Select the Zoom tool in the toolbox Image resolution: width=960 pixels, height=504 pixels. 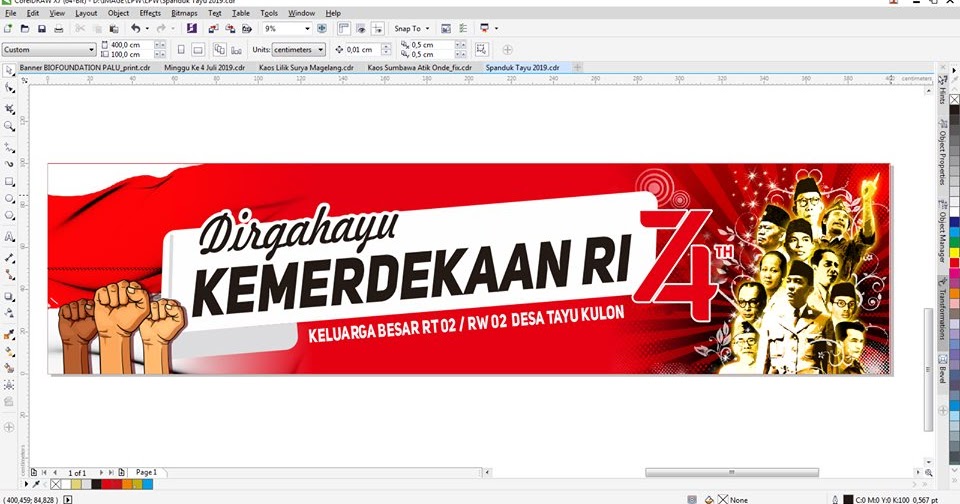9,126
